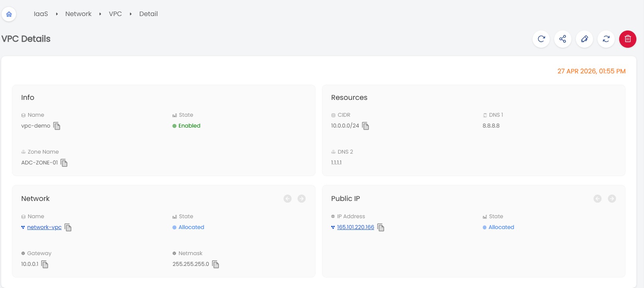The width and height of the screenshot is (644, 288).
Task: Edit the VPC with pencil icon
Action: point(584,39)
